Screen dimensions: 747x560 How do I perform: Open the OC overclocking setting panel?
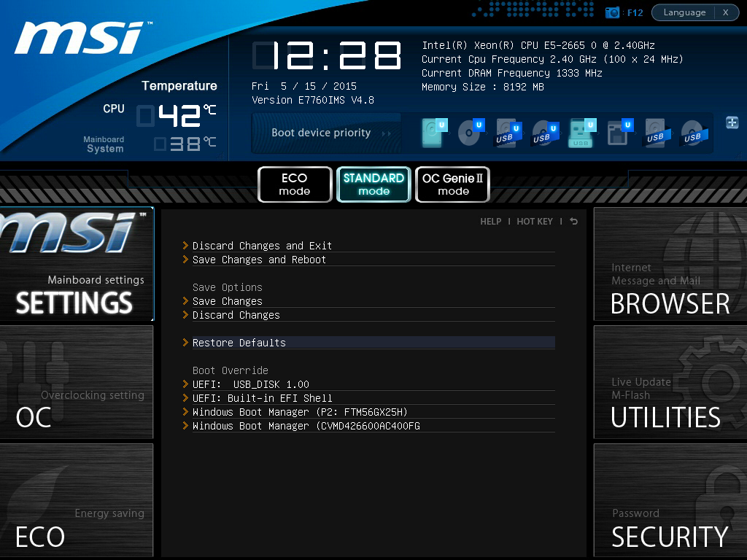click(x=77, y=382)
